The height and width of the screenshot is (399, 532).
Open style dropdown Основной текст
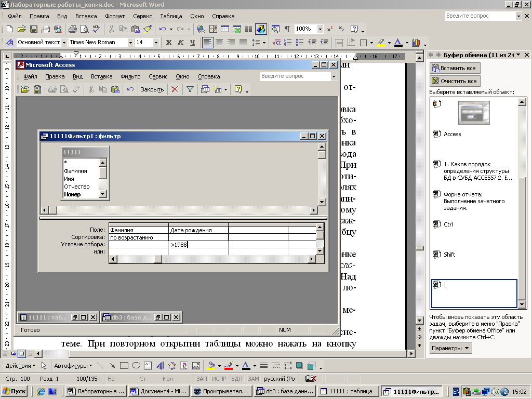(64, 43)
